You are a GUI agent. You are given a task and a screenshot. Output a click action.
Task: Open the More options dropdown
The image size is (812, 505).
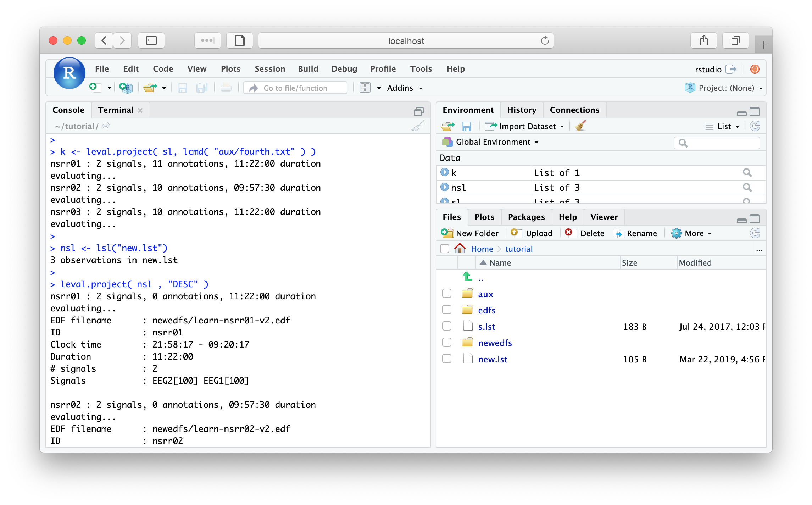[x=692, y=233]
